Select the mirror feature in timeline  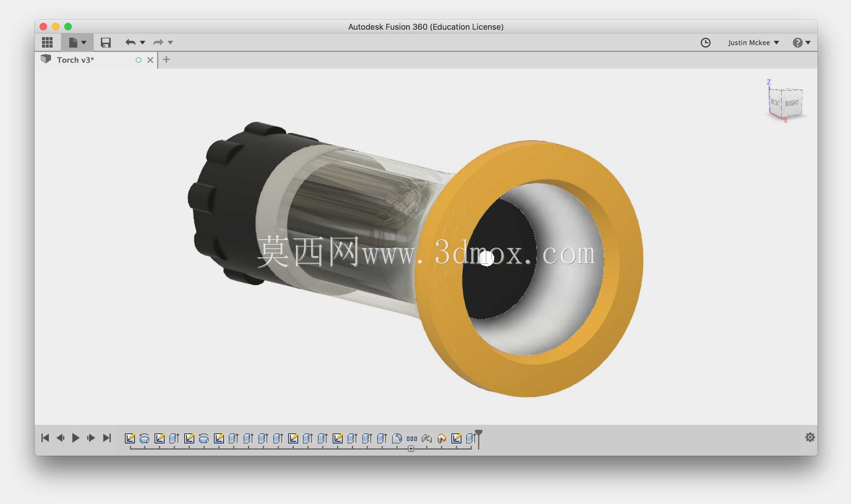click(x=426, y=438)
